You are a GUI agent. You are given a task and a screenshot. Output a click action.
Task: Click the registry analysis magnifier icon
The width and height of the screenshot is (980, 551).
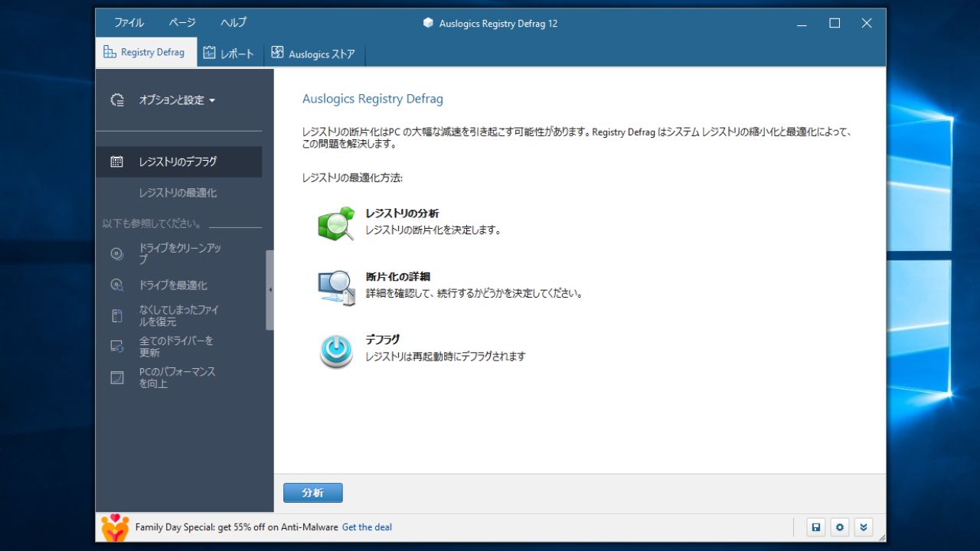[336, 223]
